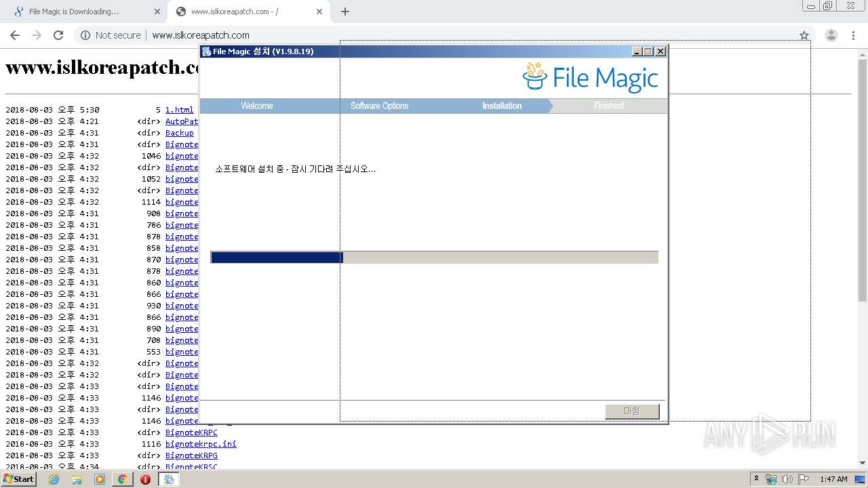Click the file size value 930
868x488 pixels.
(153, 306)
